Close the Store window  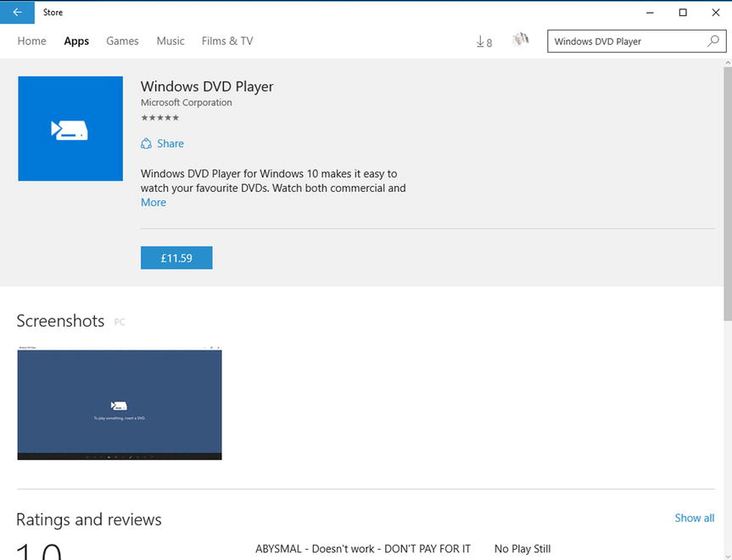716,13
